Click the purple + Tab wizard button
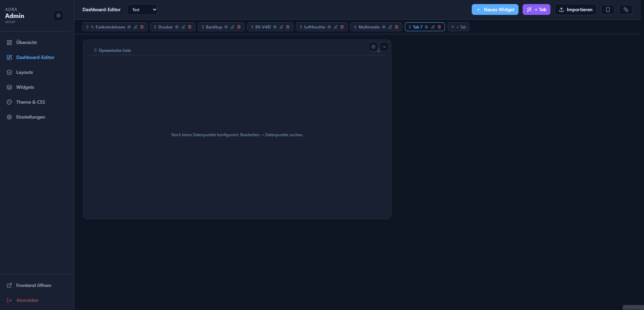 tap(536, 9)
